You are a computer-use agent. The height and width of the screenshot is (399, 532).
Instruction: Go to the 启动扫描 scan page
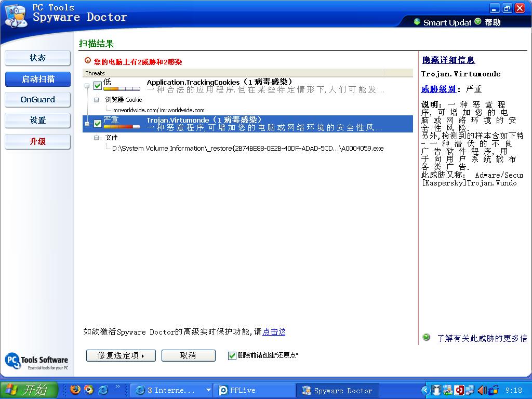click(37, 79)
